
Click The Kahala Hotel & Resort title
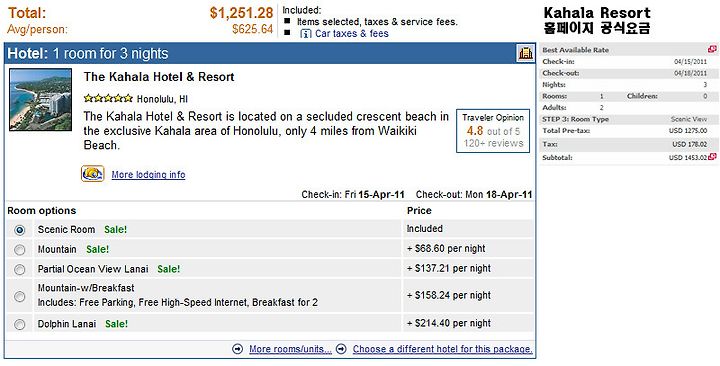[x=159, y=77]
